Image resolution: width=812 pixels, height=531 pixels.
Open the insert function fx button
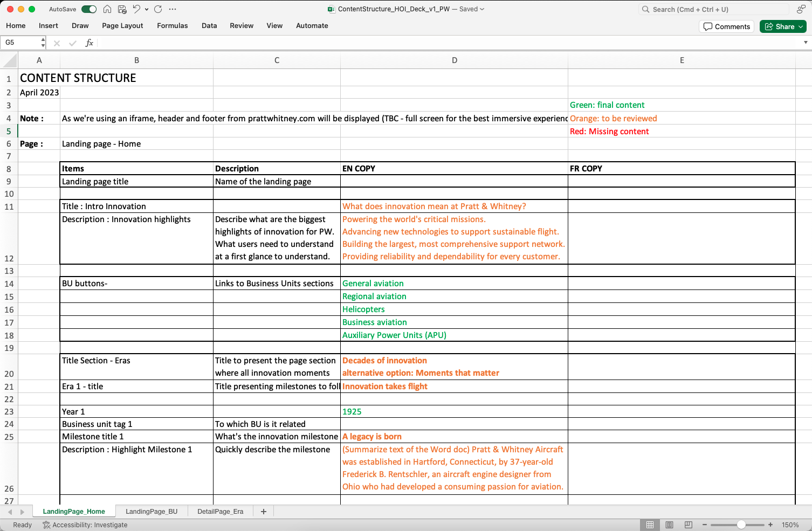(x=90, y=43)
